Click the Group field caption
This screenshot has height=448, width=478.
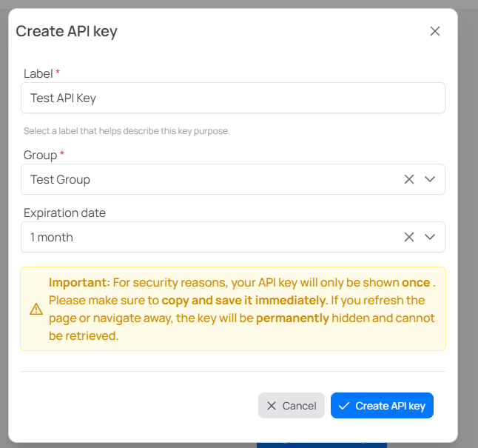click(41, 155)
